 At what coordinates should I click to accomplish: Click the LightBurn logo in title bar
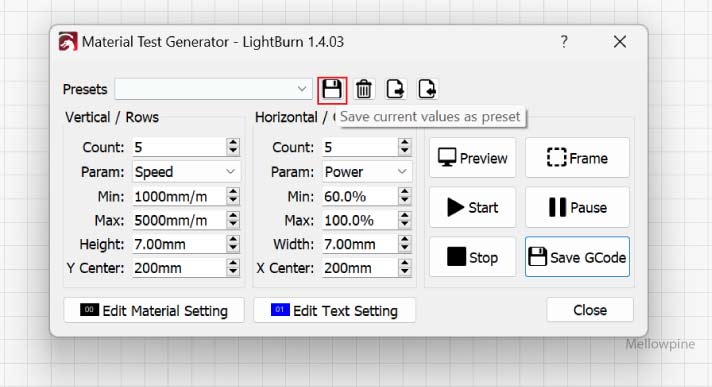68,42
